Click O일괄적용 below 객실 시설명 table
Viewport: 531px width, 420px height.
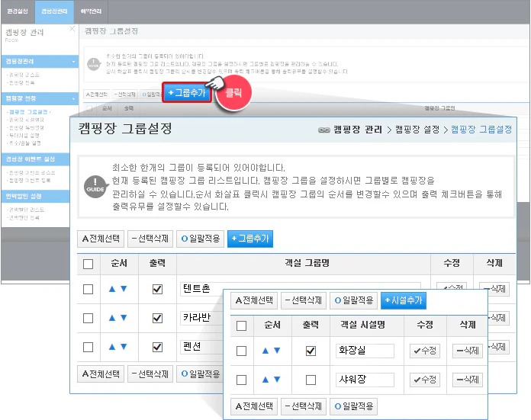click(353, 406)
